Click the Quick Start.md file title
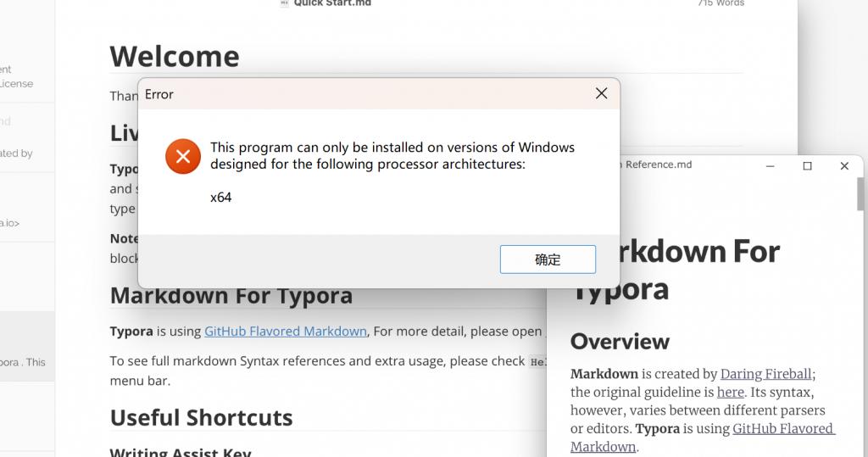 (x=332, y=3)
